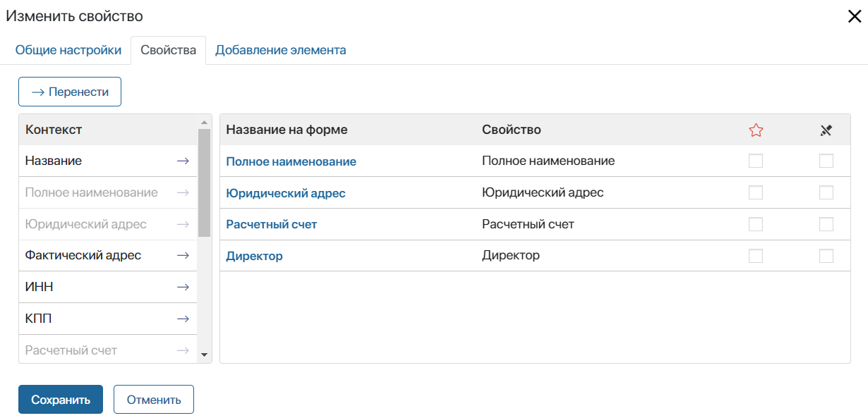Click the scroll down arrow of context list

tap(205, 355)
